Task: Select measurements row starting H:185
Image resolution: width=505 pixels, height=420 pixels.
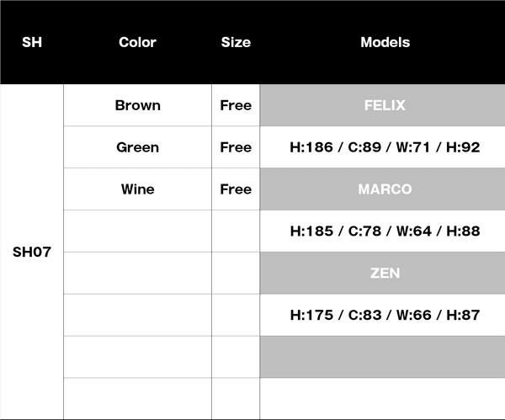Action: tap(385, 231)
